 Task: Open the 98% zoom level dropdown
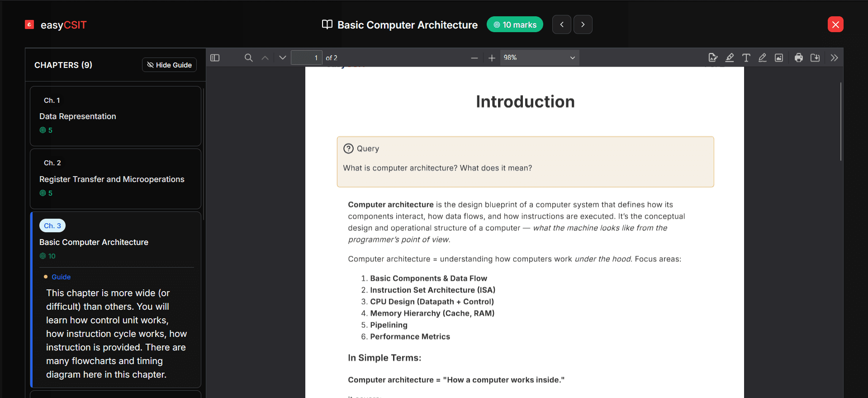pyautogui.click(x=540, y=58)
